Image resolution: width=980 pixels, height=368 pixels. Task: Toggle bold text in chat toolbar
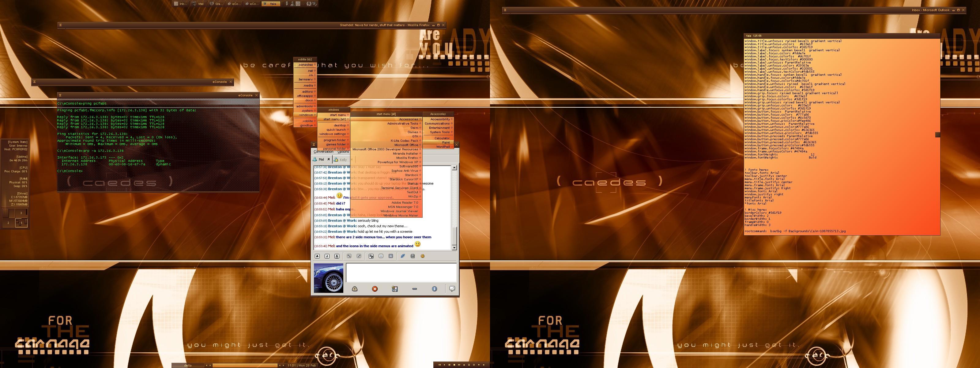coord(317,256)
